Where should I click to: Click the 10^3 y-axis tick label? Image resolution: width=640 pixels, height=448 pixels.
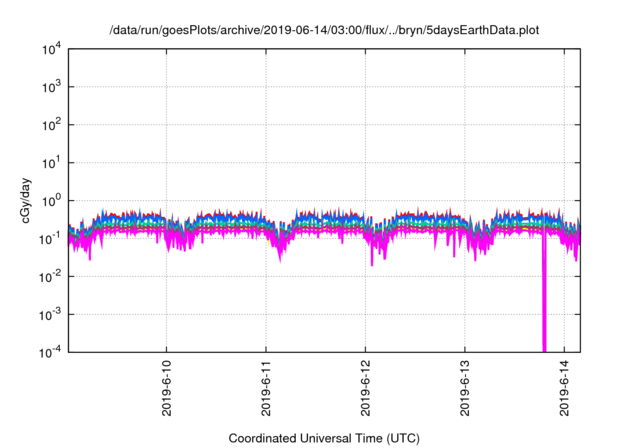click(x=49, y=87)
